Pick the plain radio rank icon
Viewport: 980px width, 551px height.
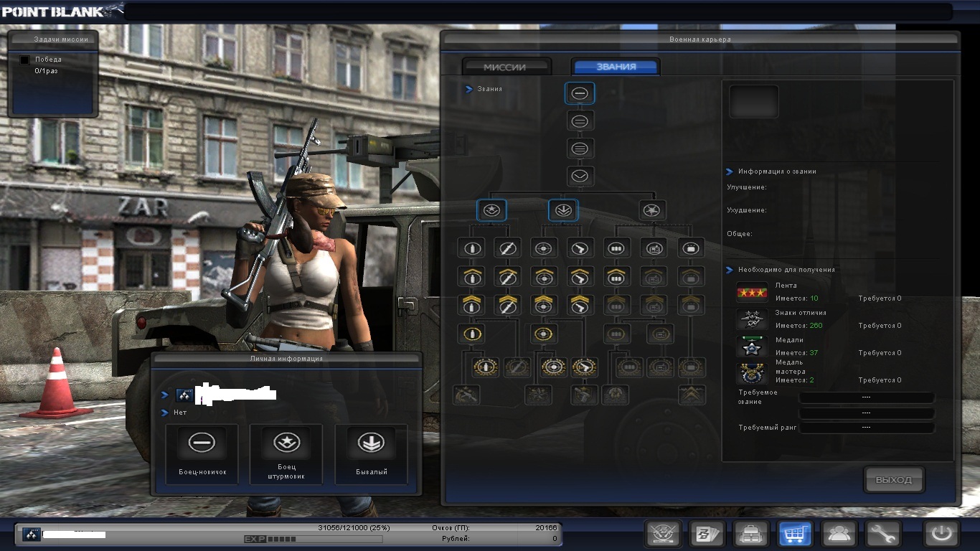tap(654, 248)
